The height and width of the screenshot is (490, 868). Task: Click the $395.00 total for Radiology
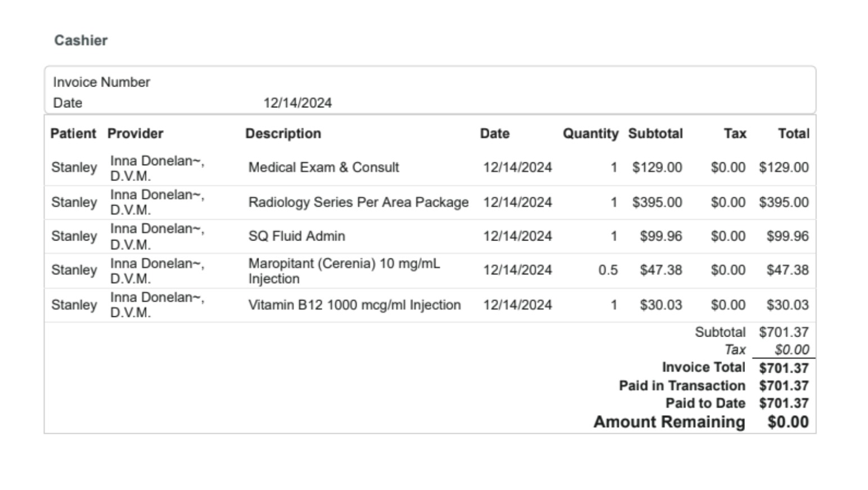[x=784, y=202]
